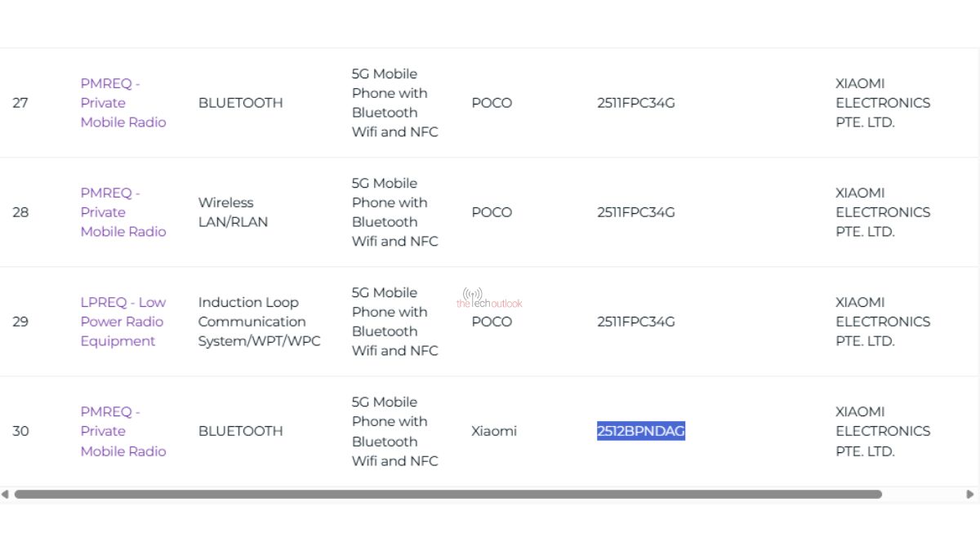Screen dimensions: 980x551
Task: Click model number 2511FPC34G in row 29
Action: (x=635, y=322)
